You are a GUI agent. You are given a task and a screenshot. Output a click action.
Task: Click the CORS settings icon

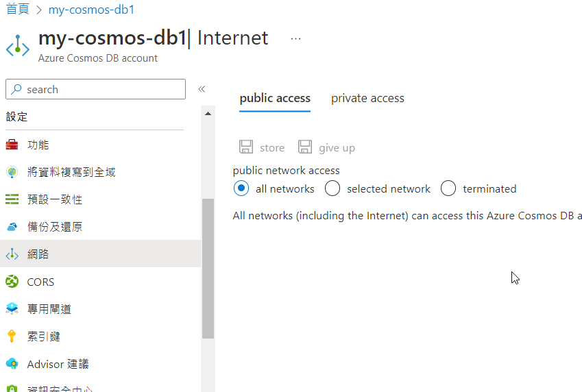point(12,282)
